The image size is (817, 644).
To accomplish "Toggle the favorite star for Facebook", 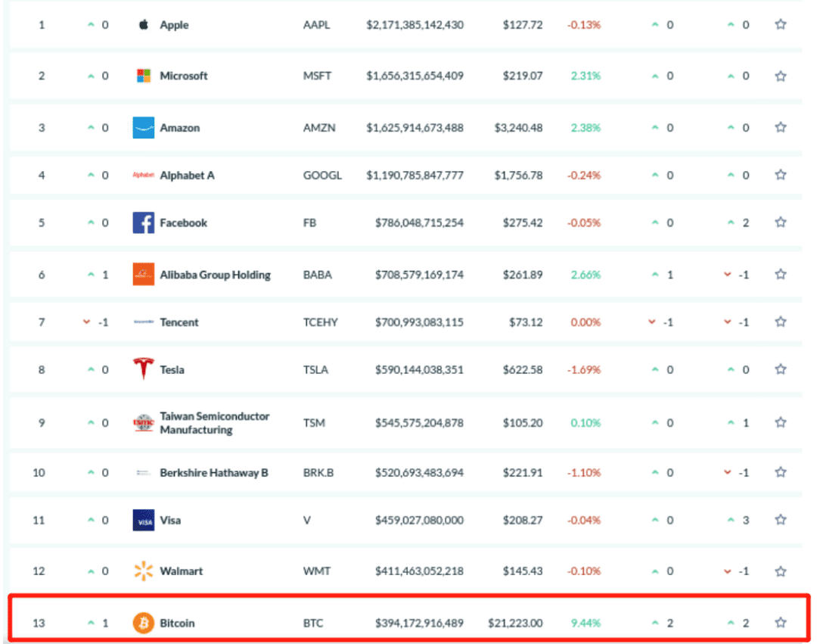I will [x=781, y=222].
